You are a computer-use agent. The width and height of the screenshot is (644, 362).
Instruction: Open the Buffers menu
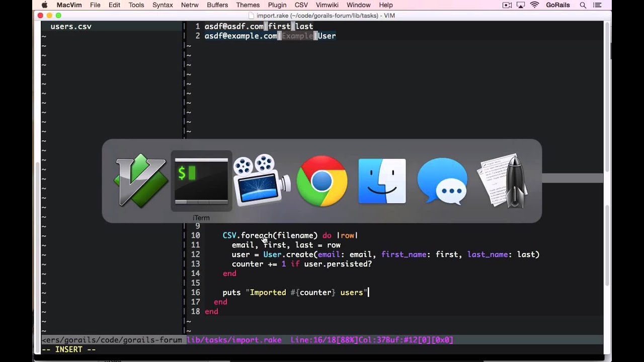click(x=217, y=5)
